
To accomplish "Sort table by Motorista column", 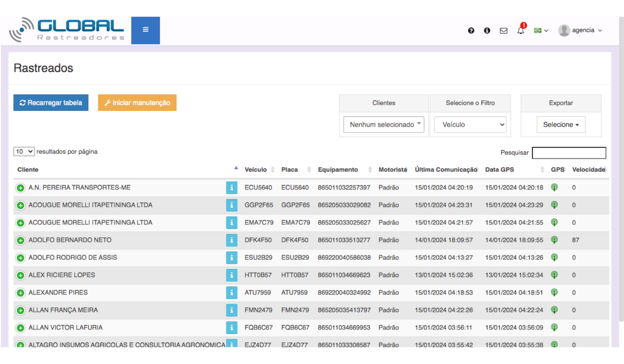I will point(393,170).
